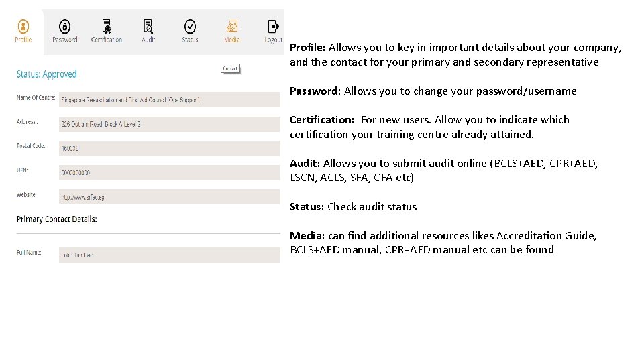Viewport: 644px width, 362px height.
Task: Focus the Name Of Centre field
Action: point(170,100)
